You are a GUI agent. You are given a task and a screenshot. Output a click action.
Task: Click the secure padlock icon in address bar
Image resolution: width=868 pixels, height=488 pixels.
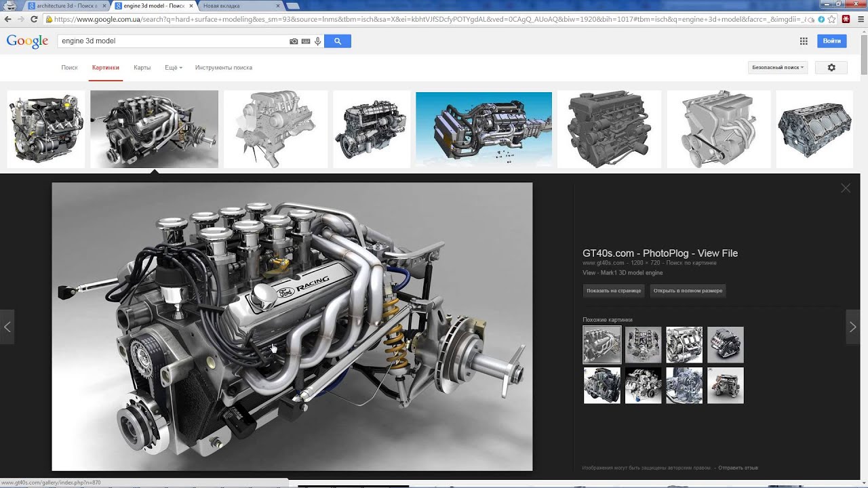click(x=49, y=19)
